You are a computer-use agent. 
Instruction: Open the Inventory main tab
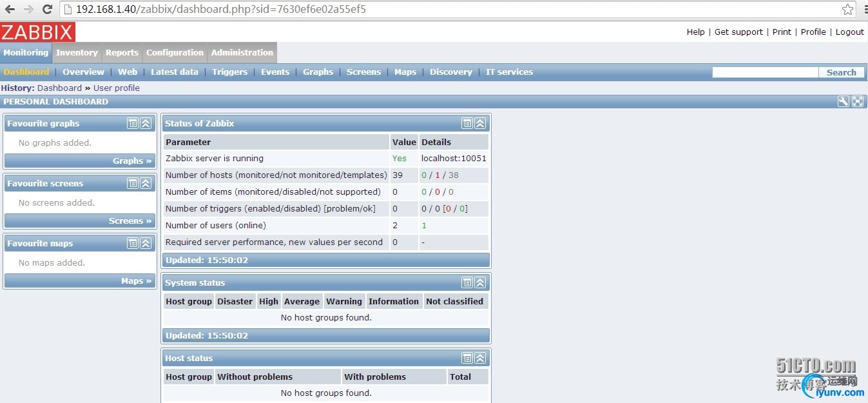(77, 53)
